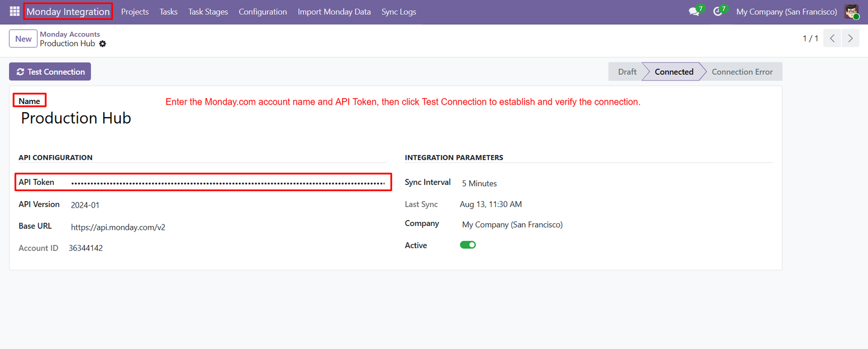
Task: Select the Connection Error status stage
Action: (x=742, y=72)
